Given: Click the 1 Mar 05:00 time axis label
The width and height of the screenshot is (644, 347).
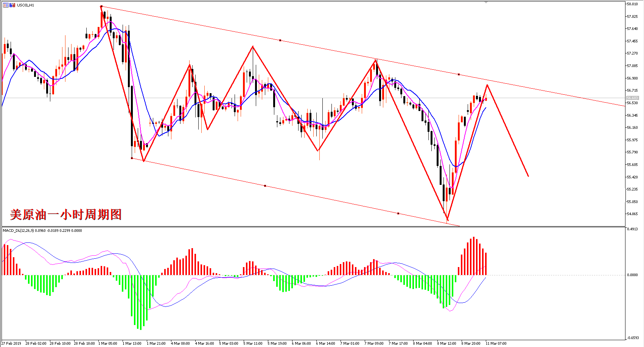Looking at the screenshot, I should (x=108, y=344).
